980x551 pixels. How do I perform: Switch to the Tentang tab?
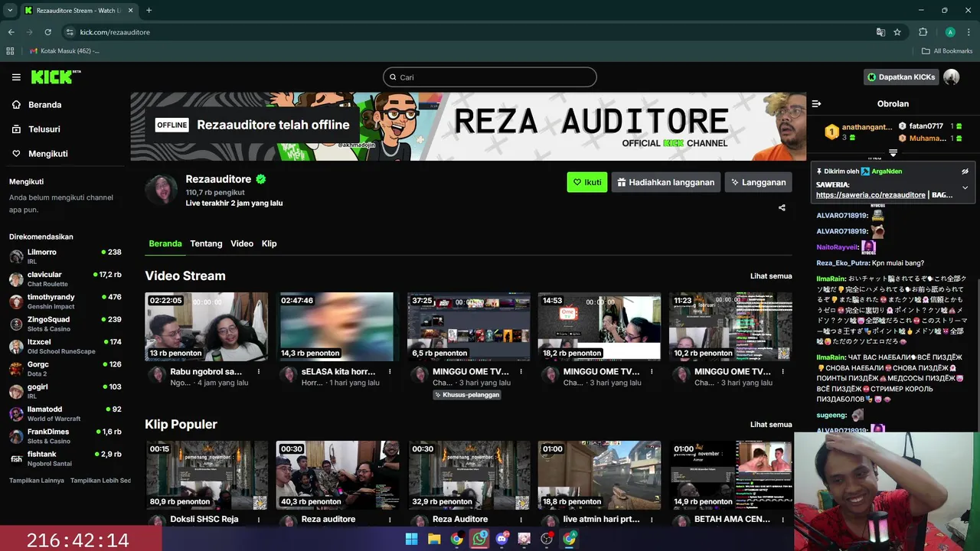pyautogui.click(x=206, y=243)
